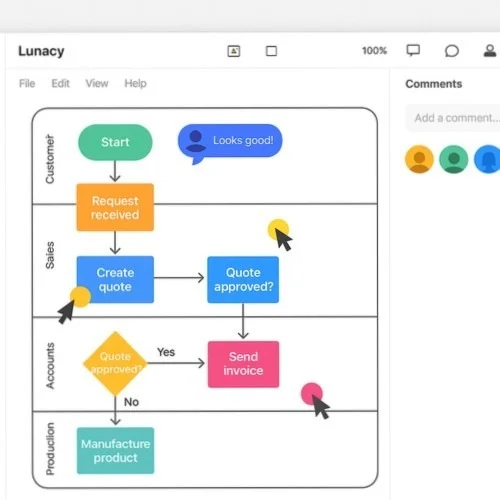
Task: Click the avatar inside Looks good! bubble
Action: click(196, 141)
